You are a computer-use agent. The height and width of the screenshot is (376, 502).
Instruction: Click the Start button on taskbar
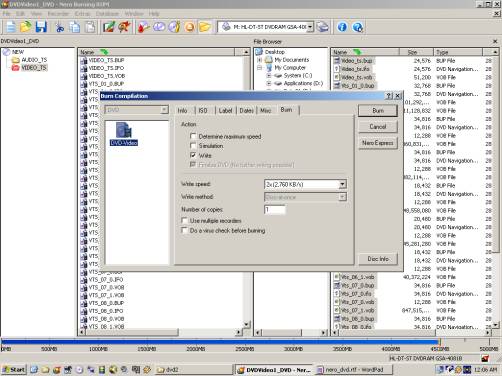coord(14,369)
